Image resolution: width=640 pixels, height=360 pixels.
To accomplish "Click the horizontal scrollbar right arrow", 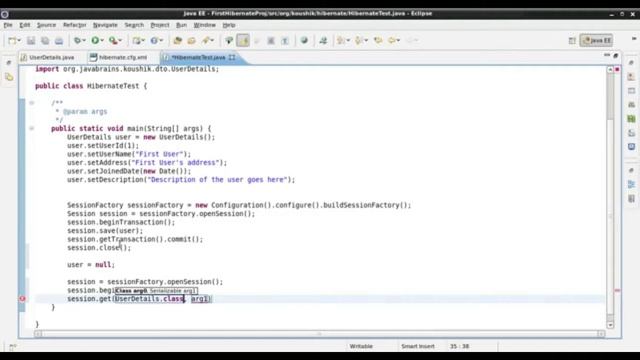I will (x=601, y=334).
